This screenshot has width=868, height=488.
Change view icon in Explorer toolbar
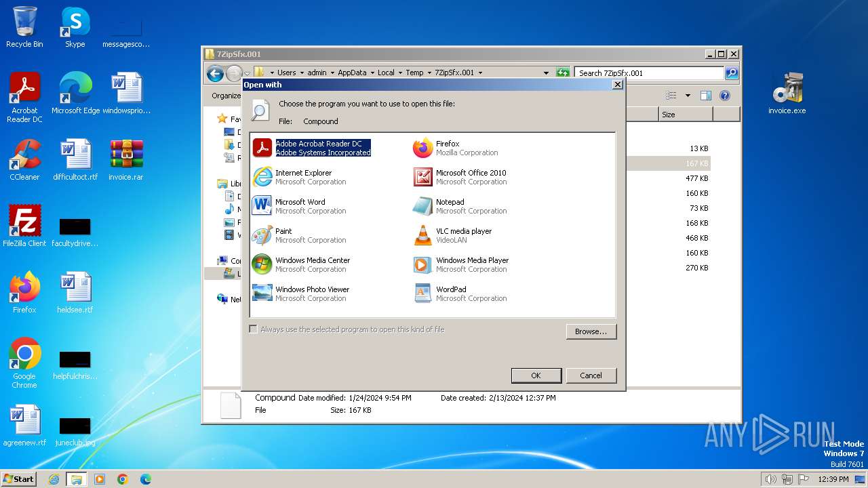671,96
